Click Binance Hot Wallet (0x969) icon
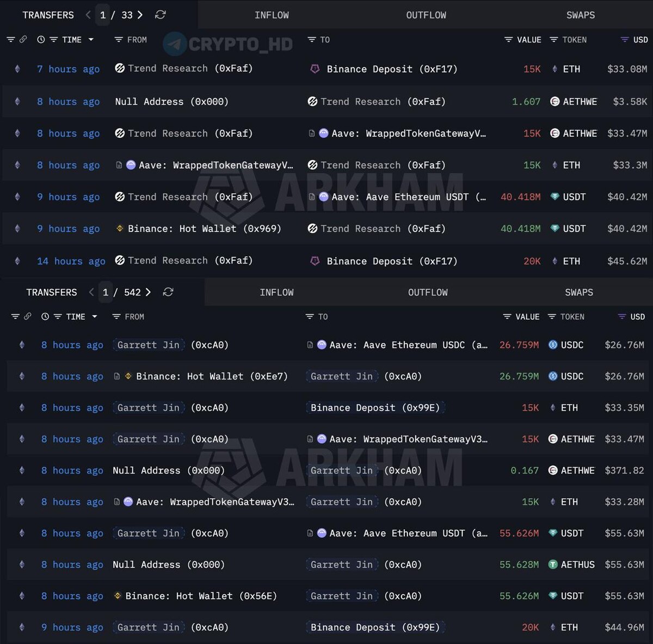Screen dimensions: 653x644 [120, 229]
